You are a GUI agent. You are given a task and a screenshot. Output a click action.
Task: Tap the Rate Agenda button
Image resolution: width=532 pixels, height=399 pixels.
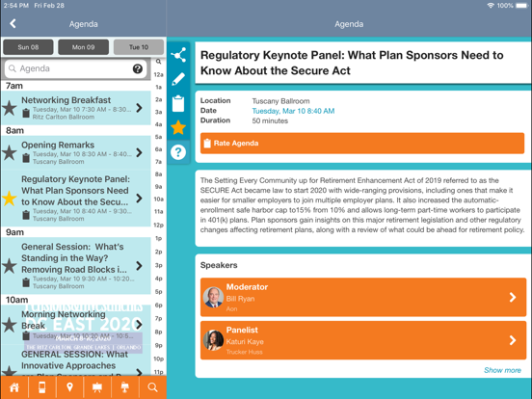coord(362,144)
